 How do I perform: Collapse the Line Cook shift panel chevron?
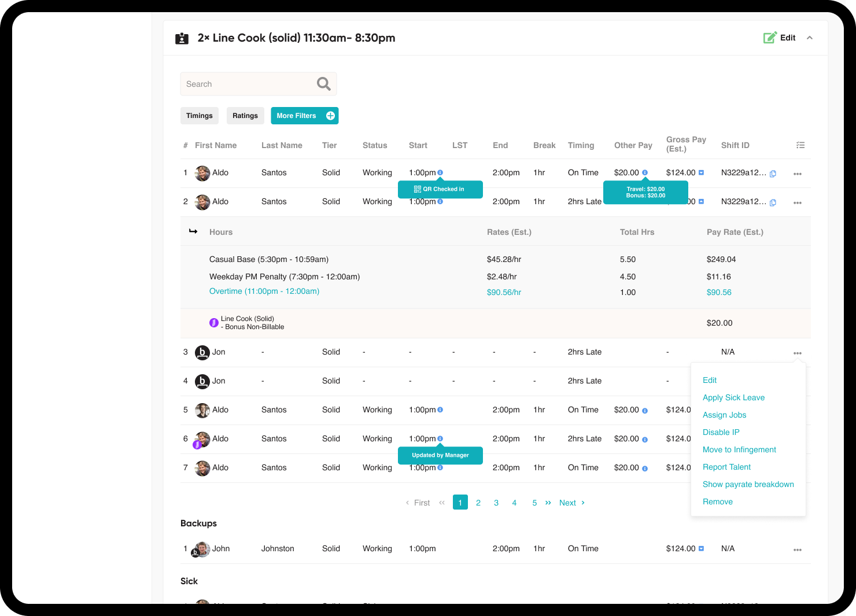[810, 38]
